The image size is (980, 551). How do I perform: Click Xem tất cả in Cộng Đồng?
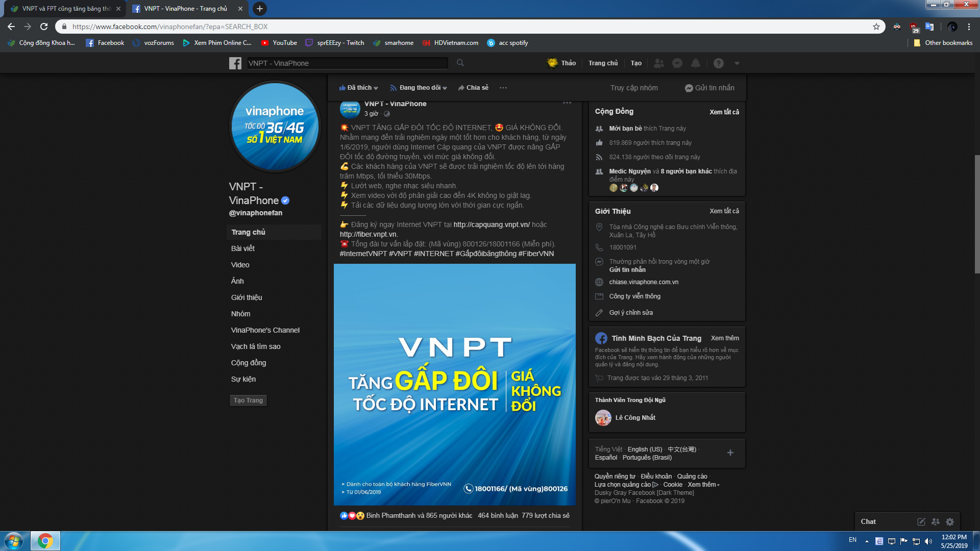click(724, 112)
